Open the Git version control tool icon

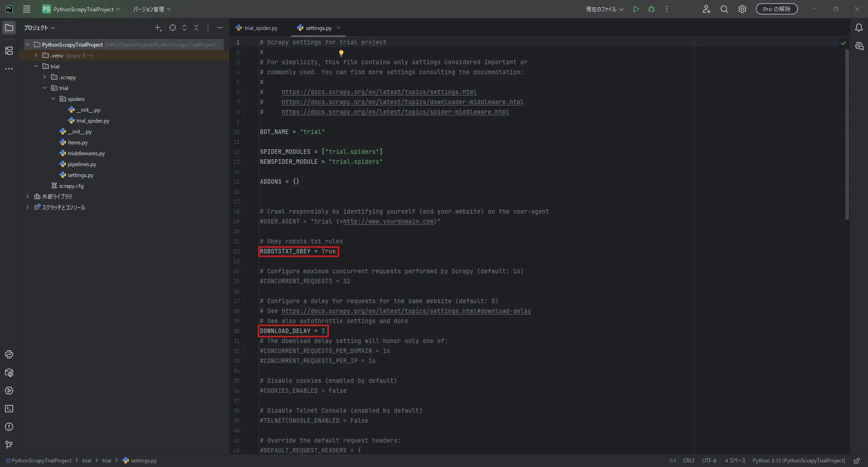pos(9,445)
